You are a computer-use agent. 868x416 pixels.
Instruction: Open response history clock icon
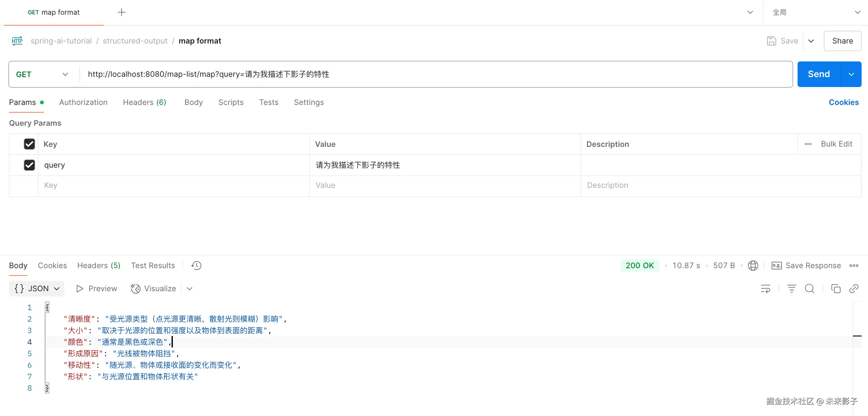coord(196,265)
